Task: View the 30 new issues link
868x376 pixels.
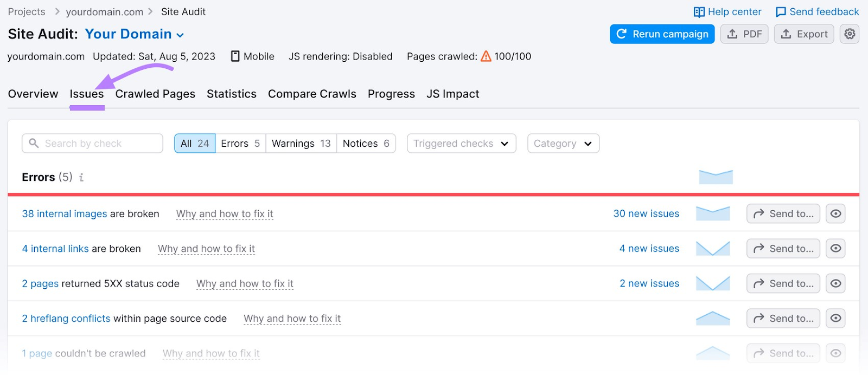Action: tap(646, 213)
